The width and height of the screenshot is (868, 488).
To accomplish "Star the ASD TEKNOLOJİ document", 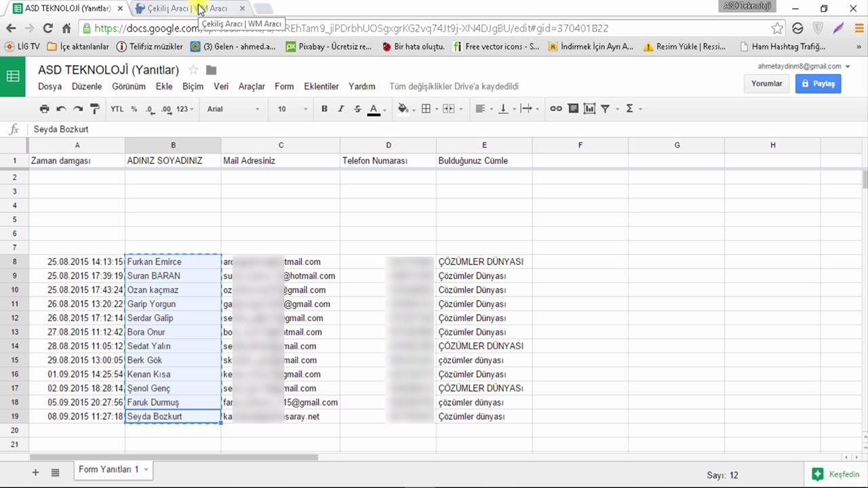I will pyautogui.click(x=193, y=70).
